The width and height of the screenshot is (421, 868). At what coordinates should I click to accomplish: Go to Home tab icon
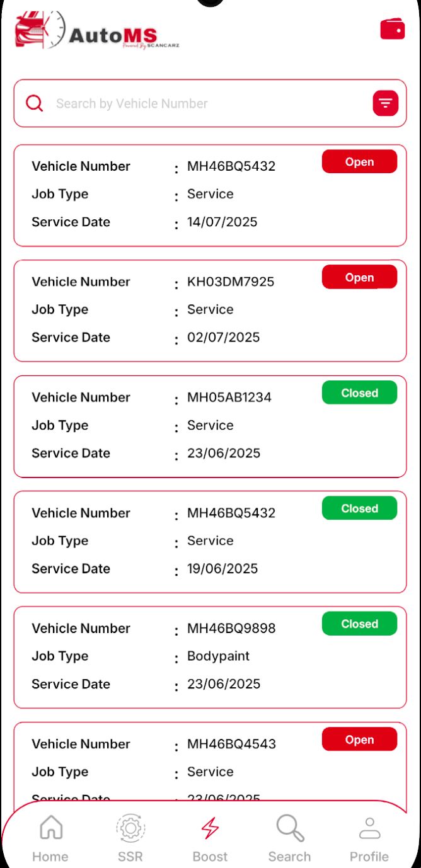[x=51, y=828]
